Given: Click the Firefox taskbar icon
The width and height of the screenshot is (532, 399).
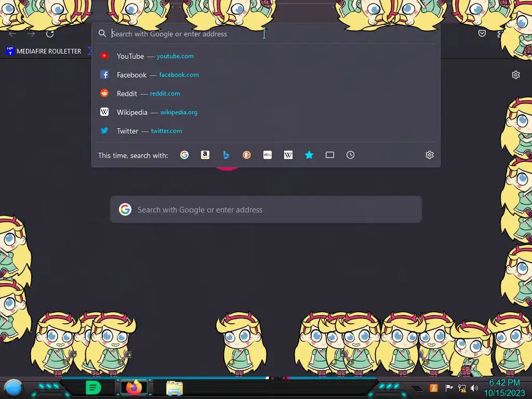Looking at the screenshot, I should coord(134,388).
